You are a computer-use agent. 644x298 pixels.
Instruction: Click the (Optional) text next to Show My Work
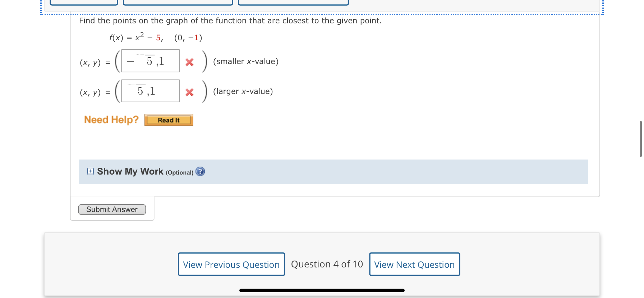click(180, 172)
